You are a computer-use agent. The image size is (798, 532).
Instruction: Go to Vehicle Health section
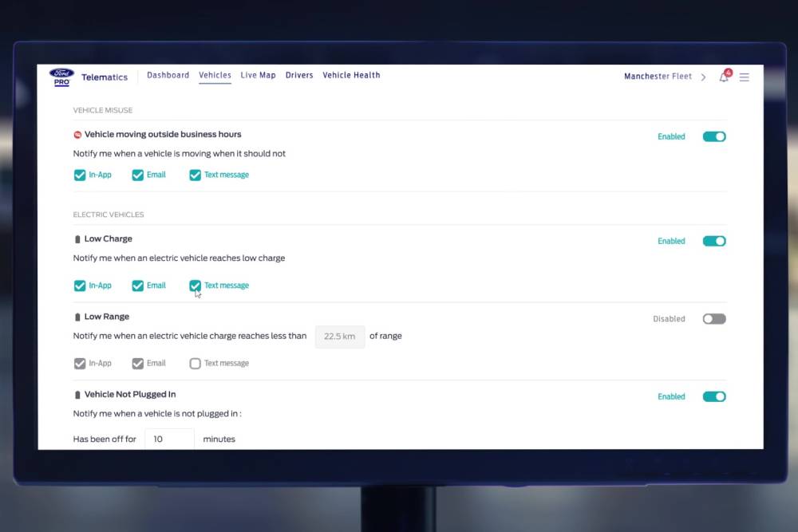[351, 76]
